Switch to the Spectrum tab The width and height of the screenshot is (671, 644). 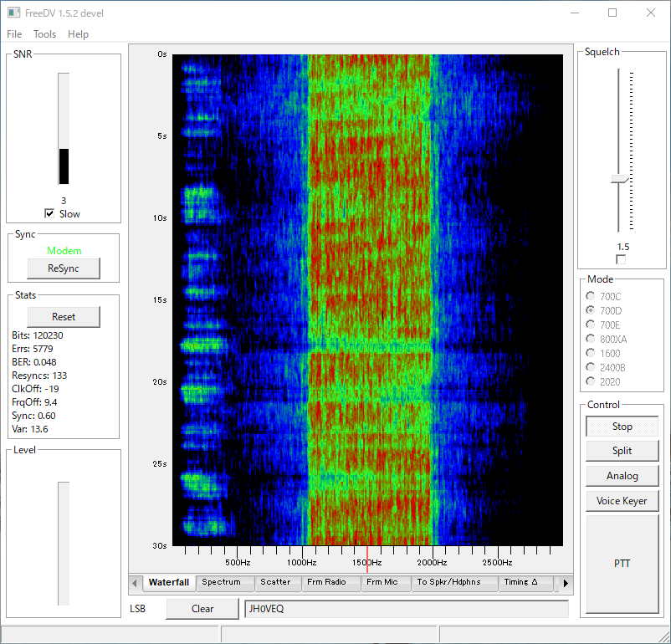[x=221, y=582]
